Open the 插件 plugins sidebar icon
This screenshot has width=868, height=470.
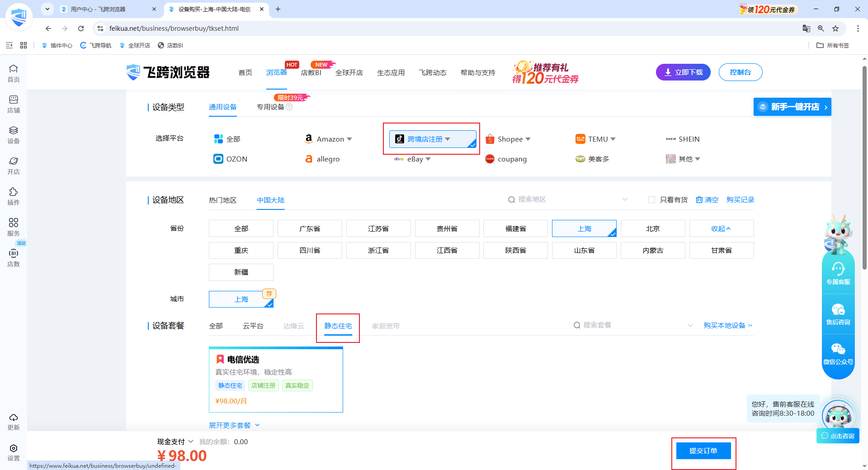[x=14, y=196]
